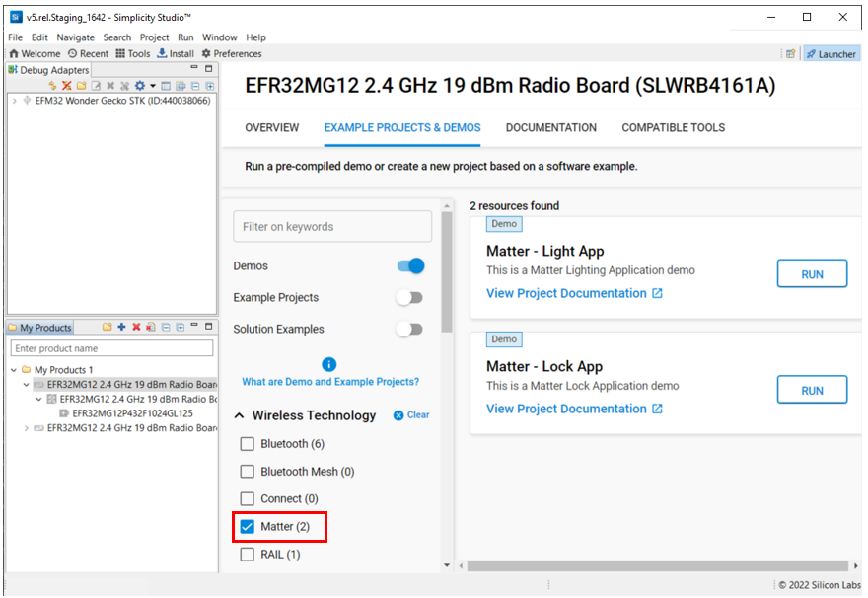Screen dimensions: 868x598
Task: Open the Project menu
Action: 153,37
